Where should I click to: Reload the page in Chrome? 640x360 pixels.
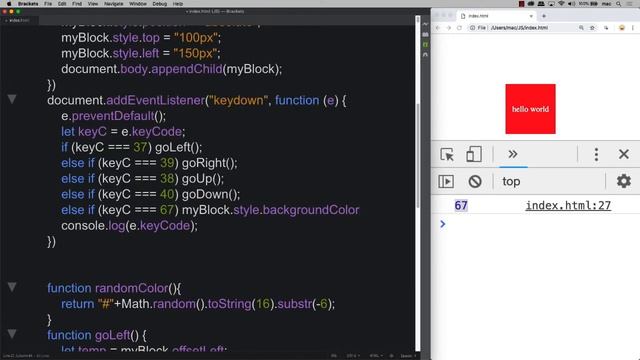click(x=459, y=28)
